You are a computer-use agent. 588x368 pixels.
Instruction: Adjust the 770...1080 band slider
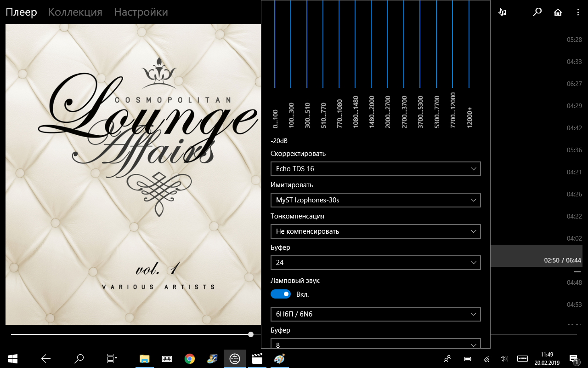click(x=339, y=44)
